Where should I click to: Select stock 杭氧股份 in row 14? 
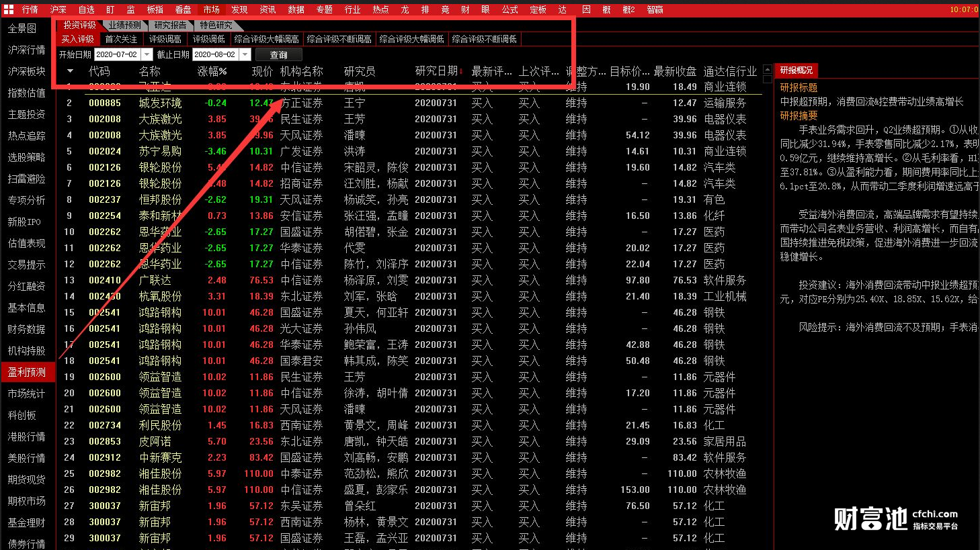coord(160,296)
